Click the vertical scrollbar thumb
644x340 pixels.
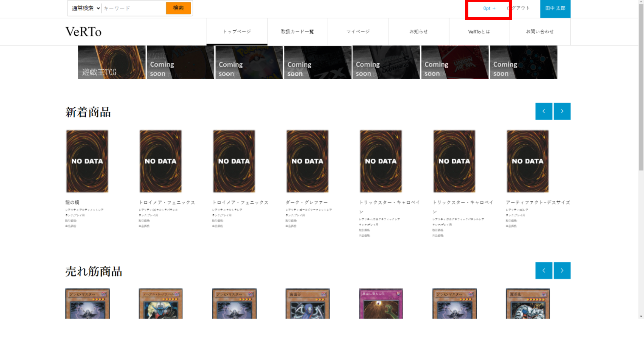(x=641, y=87)
